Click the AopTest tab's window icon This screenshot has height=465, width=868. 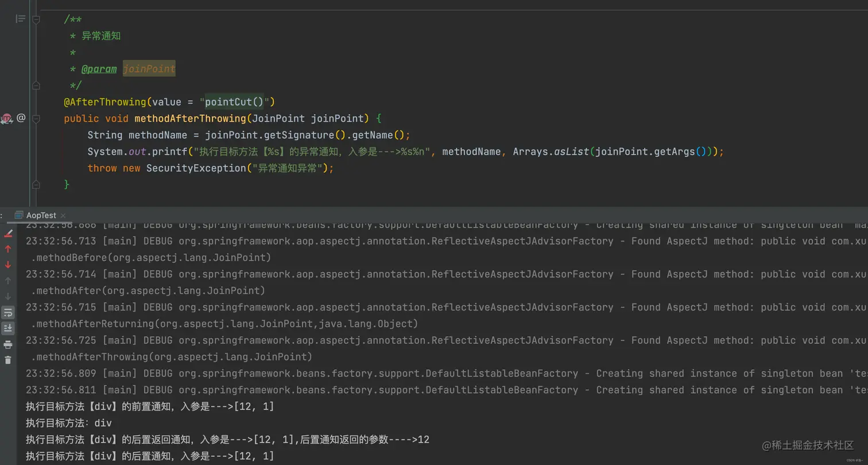(19, 215)
